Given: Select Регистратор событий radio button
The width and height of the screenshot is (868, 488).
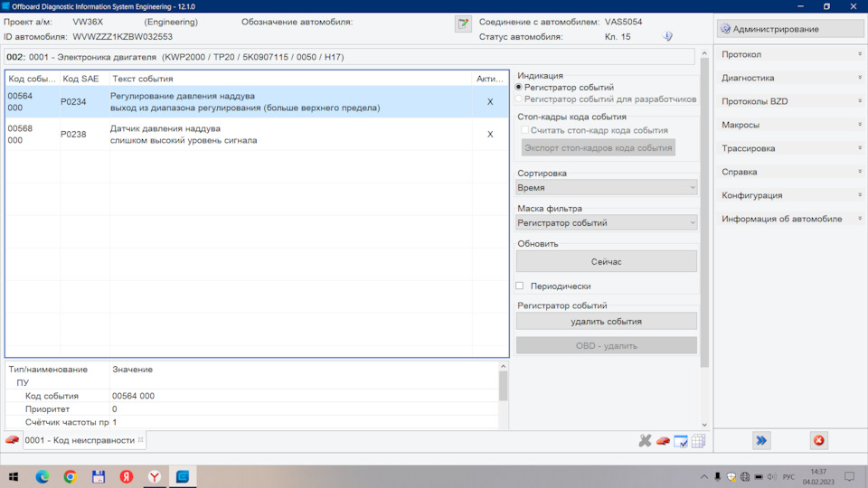Looking at the screenshot, I should 519,88.
